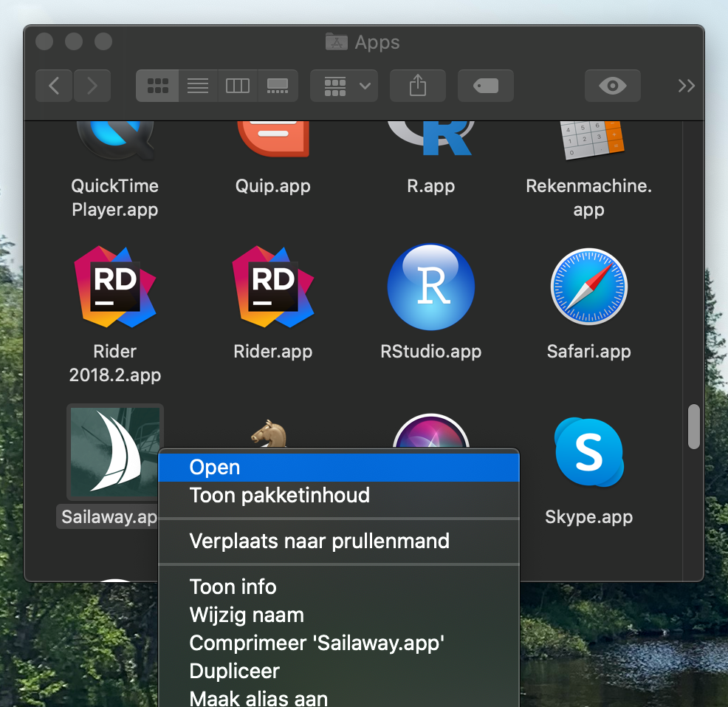Select the Rekenmachine calculator icon
This screenshot has width=728, height=707.
click(x=591, y=140)
